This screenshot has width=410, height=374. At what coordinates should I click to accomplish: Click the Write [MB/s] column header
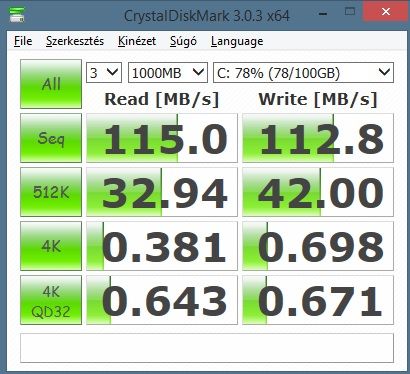coord(318,99)
